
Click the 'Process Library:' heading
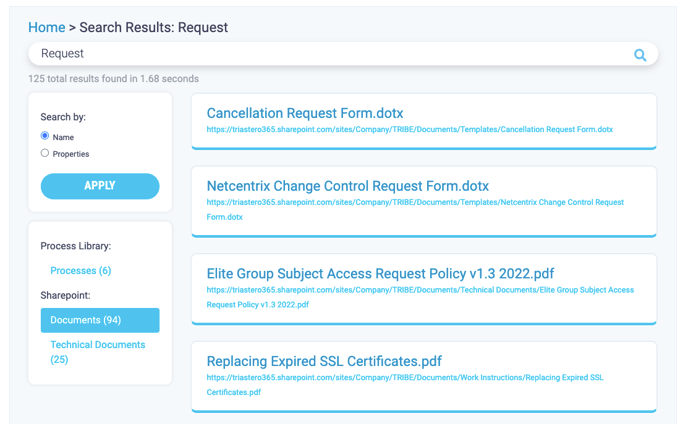pos(75,246)
